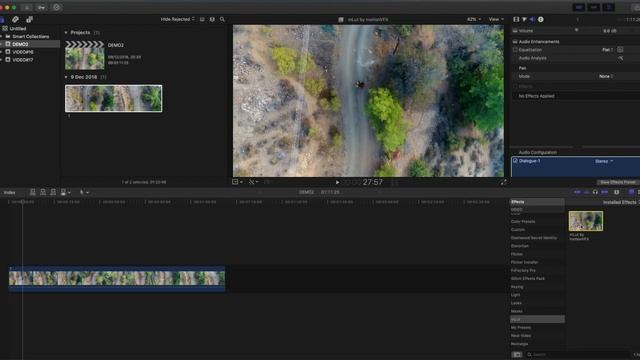
Task: Toggle the dimmed Effects checkbox
Action: point(515,87)
